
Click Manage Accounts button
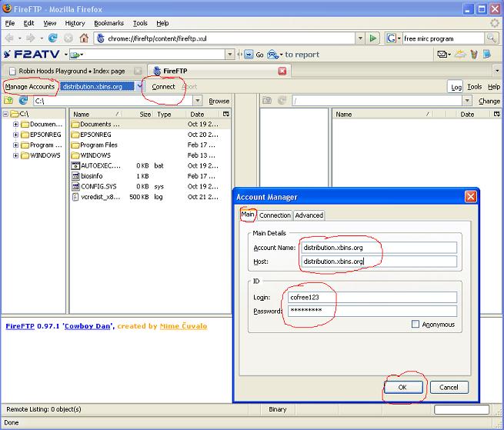click(x=30, y=87)
